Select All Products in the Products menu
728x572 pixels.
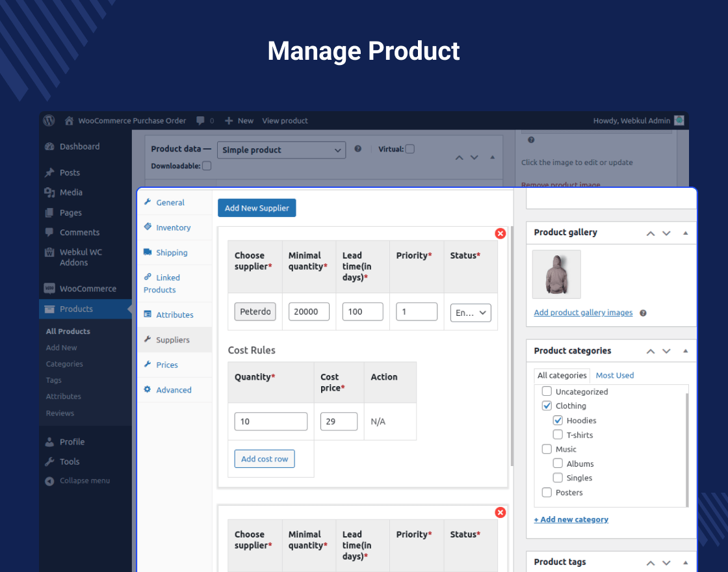(x=68, y=331)
